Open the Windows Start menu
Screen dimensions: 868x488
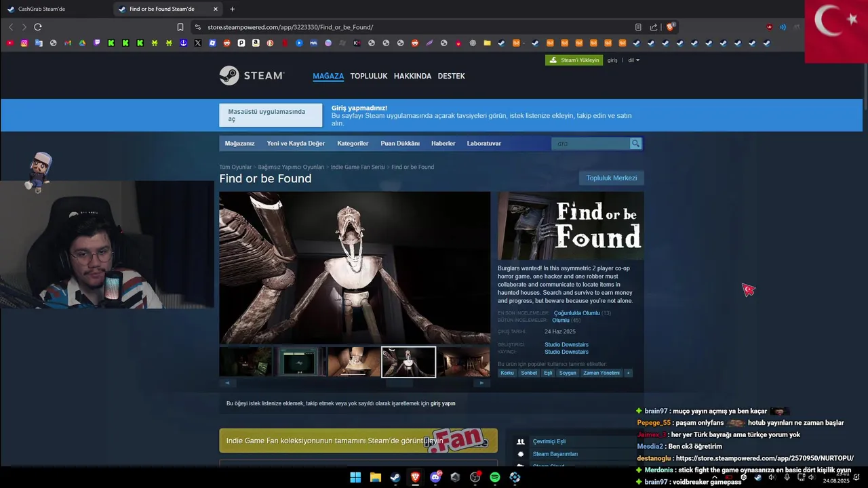tap(355, 477)
